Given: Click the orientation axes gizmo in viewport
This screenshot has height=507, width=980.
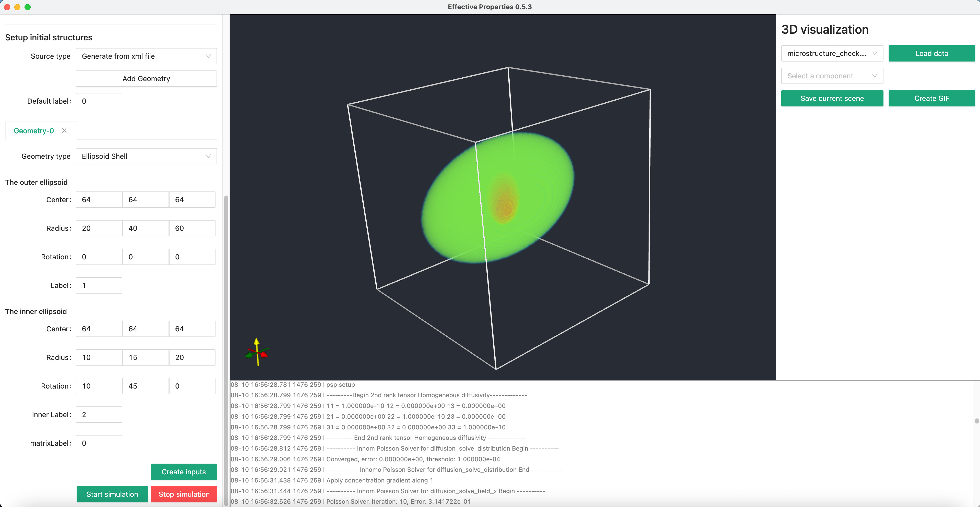Looking at the screenshot, I should (x=257, y=353).
